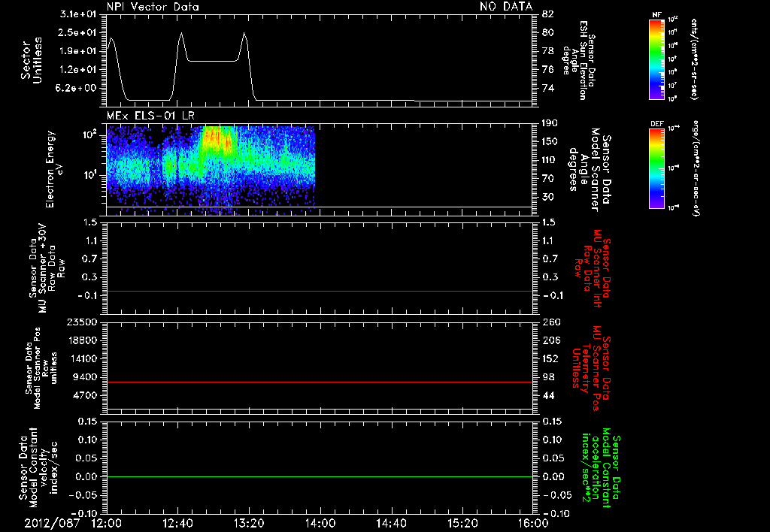Image resolution: width=770 pixels, height=532 pixels.
Task: Click the 74 degree tick label
Action: 547,89
